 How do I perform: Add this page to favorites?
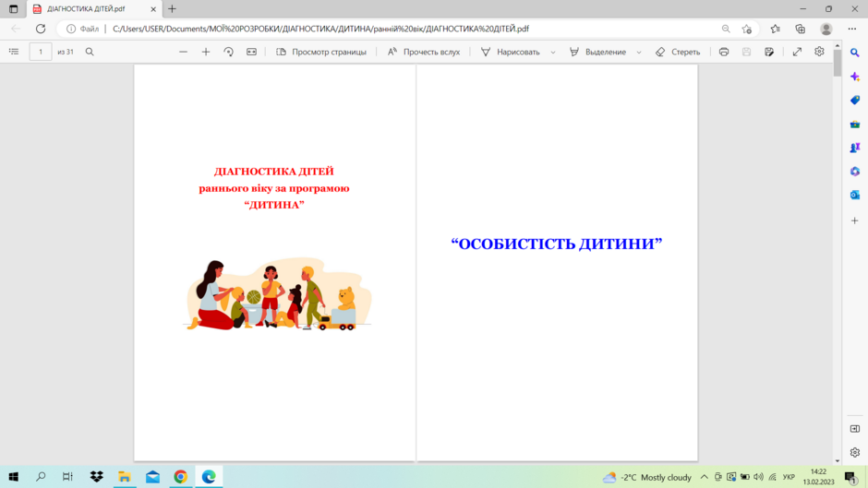pos(747,29)
